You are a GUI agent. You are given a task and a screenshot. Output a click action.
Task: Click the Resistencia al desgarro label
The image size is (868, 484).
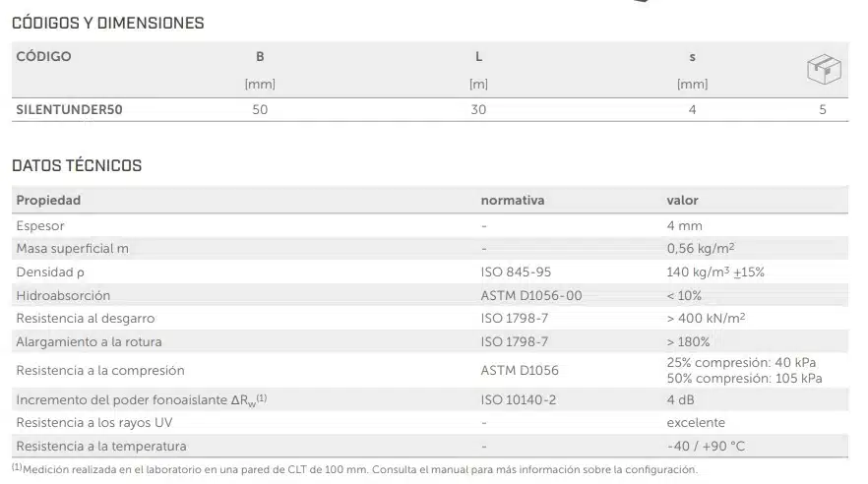86,318
